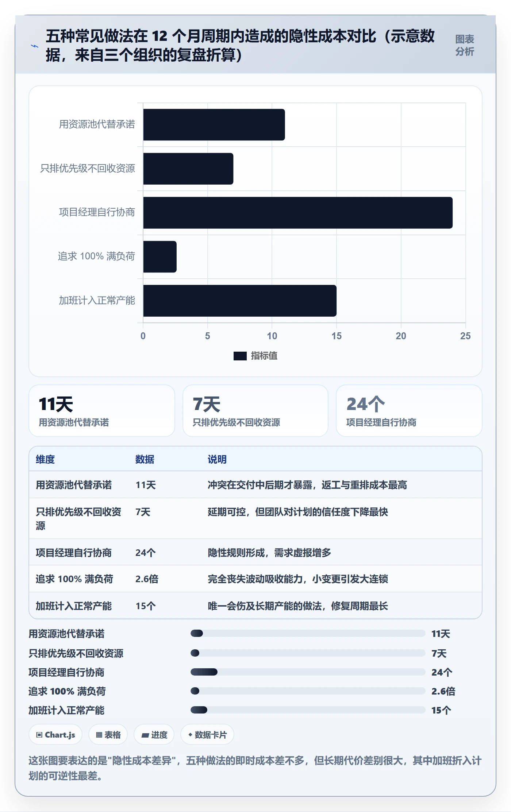This screenshot has width=511, height=812.
Task: Click progress bar for 项目经理自行协商
Action: 308,672
